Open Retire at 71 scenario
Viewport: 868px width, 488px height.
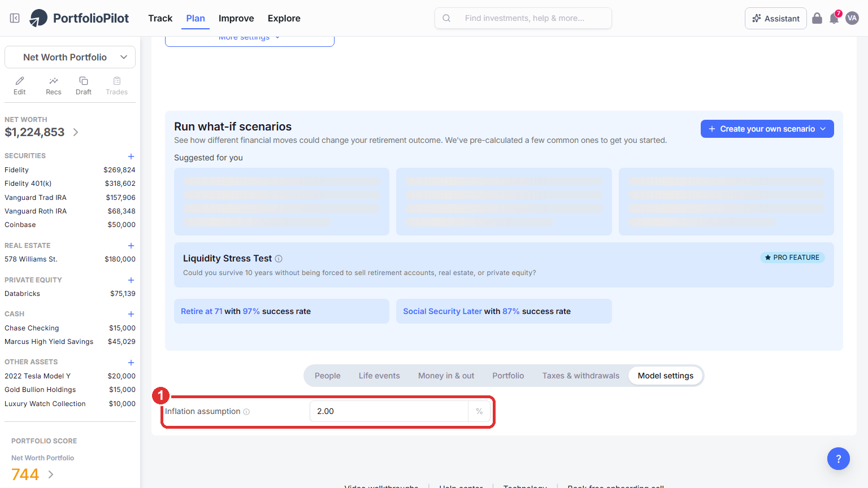click(281, 311)
